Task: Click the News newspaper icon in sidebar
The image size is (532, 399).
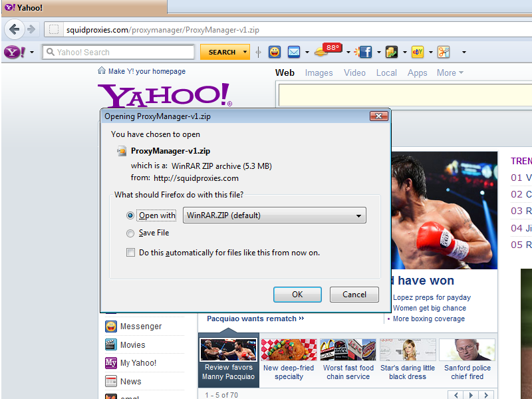Action: (110, 381)
